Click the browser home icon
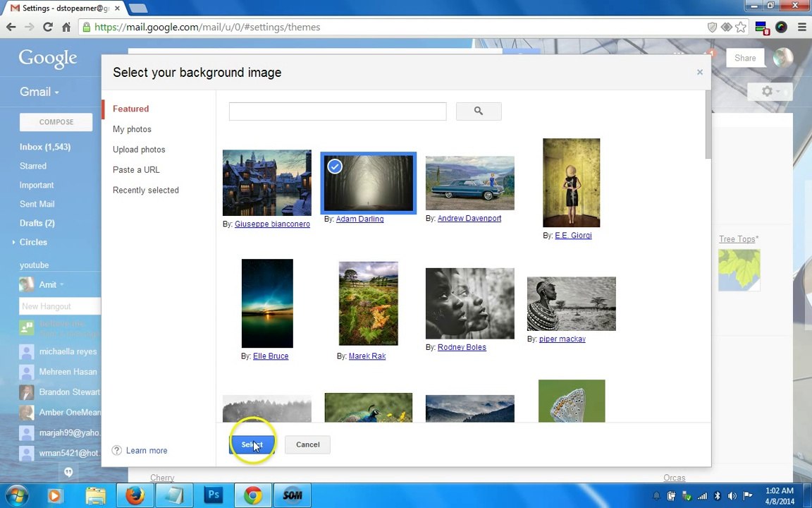This screenshot has width=812, height=508. pos(66,27)
